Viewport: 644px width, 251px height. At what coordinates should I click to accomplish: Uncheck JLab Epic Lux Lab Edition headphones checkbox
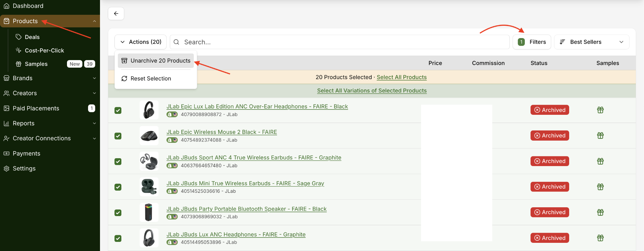(118, 110)
